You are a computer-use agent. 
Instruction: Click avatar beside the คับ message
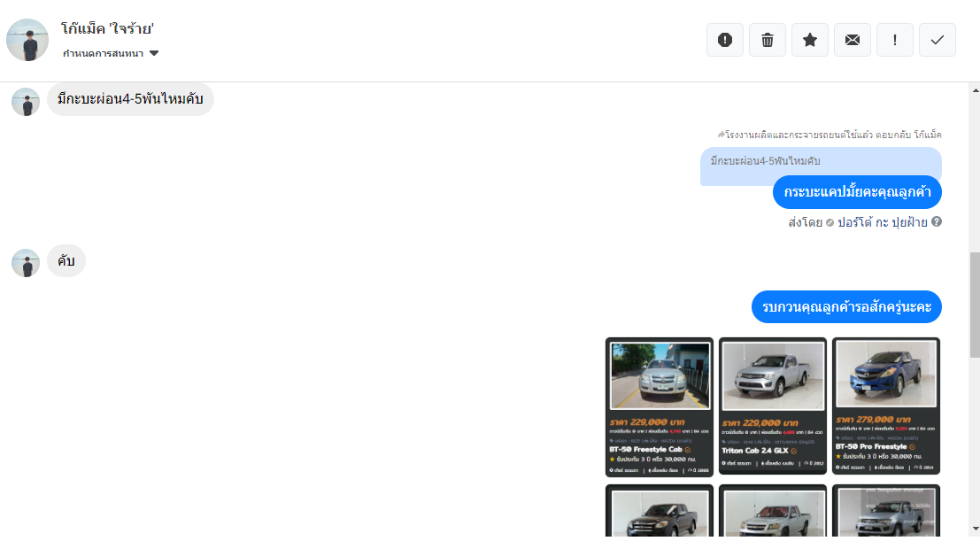click(26, 263)
